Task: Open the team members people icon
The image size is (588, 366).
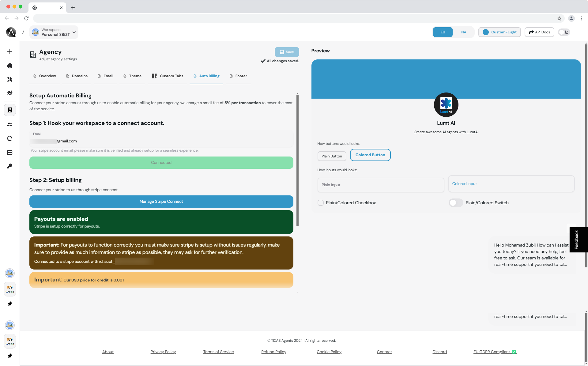Action: [10, 124]
